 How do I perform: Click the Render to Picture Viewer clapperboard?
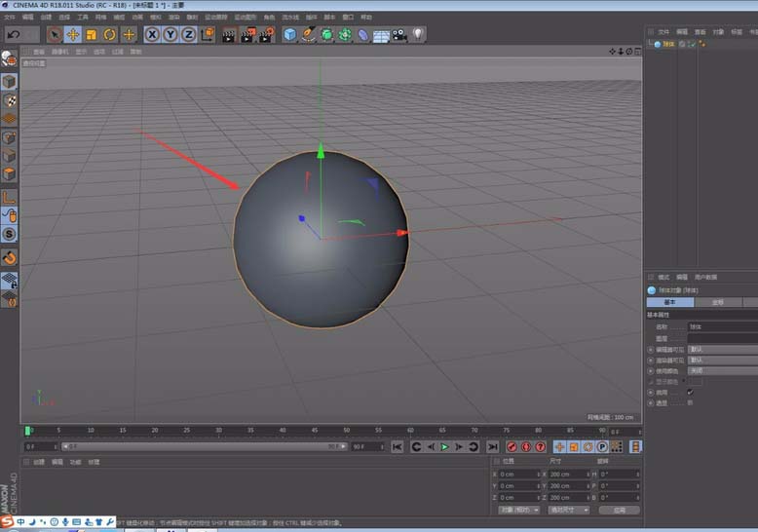pos(246,35)
